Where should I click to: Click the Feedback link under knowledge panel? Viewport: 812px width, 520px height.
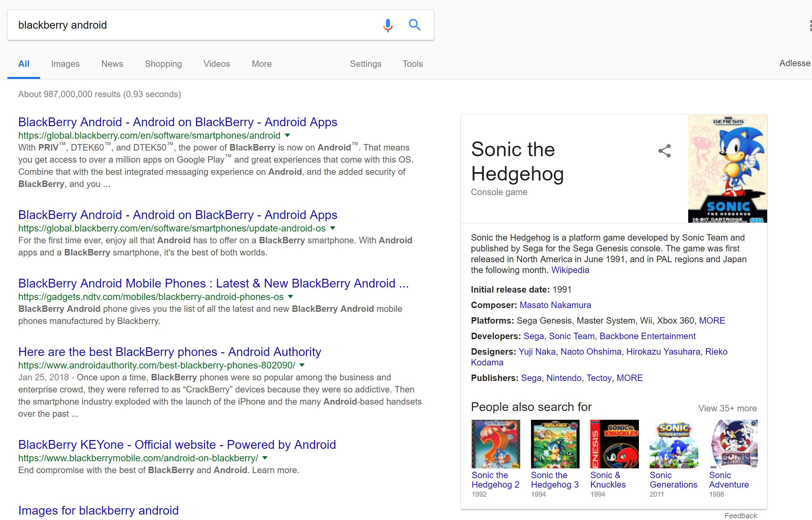[x=740, y=515]
